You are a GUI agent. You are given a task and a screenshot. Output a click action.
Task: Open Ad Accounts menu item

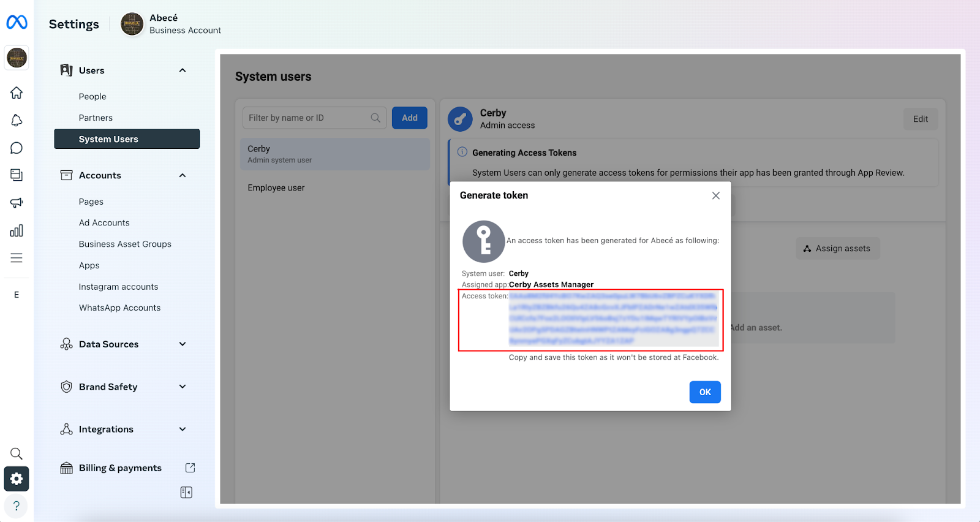(104, 223)
